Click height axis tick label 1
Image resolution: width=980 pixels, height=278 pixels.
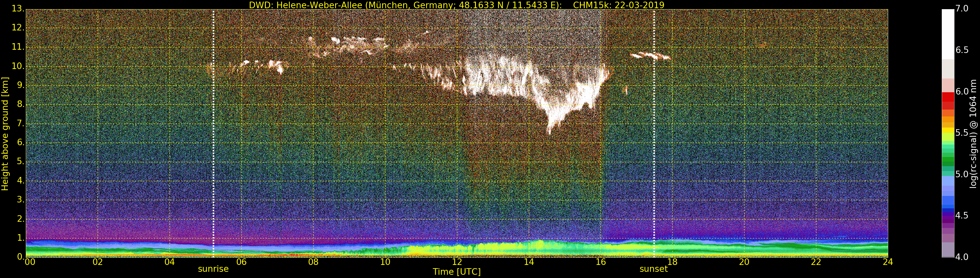coord(21,238)
